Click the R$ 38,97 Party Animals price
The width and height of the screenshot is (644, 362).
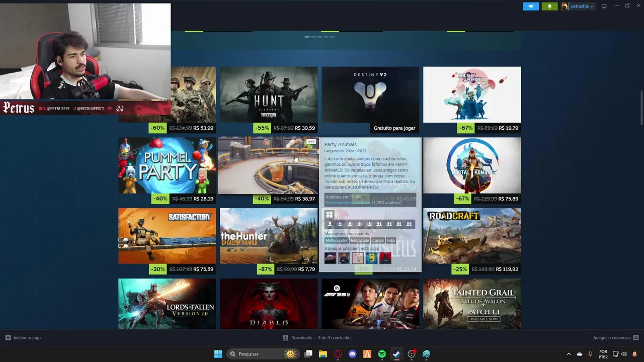click(x=305, y=199)
